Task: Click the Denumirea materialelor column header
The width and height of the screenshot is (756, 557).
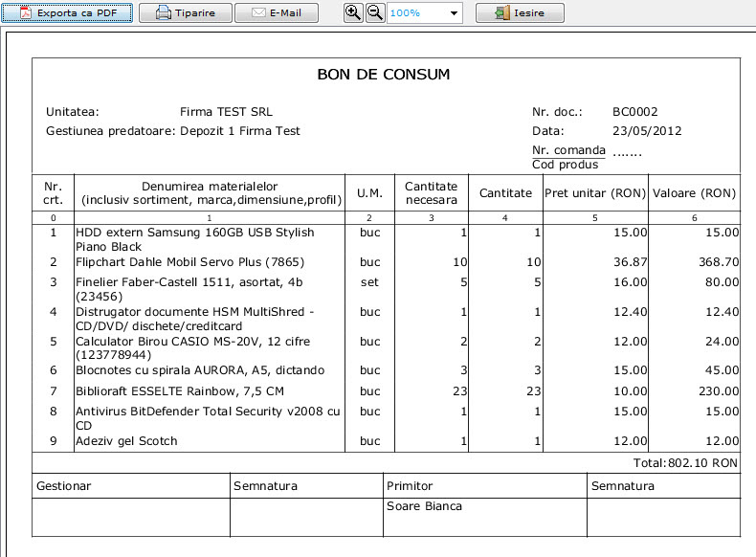Action: tap(210, 193)
